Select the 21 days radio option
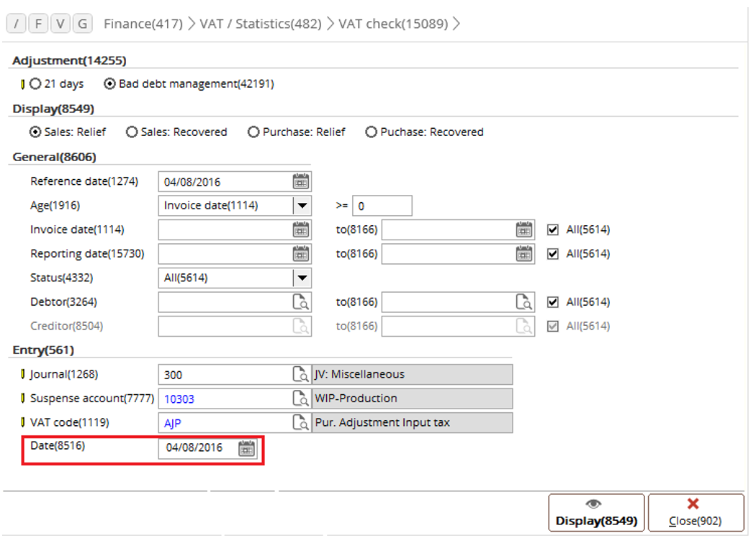This screenshot has height=546, width=756. pyautogui.click(x=35, y=84)
